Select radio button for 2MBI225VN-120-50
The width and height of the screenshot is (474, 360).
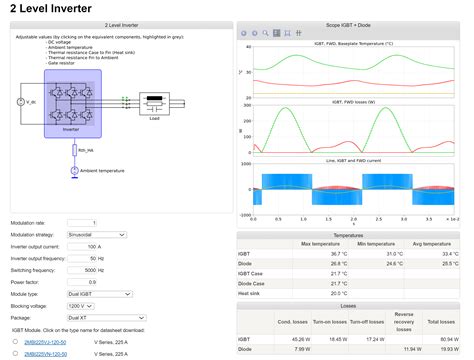click(15, 353)
